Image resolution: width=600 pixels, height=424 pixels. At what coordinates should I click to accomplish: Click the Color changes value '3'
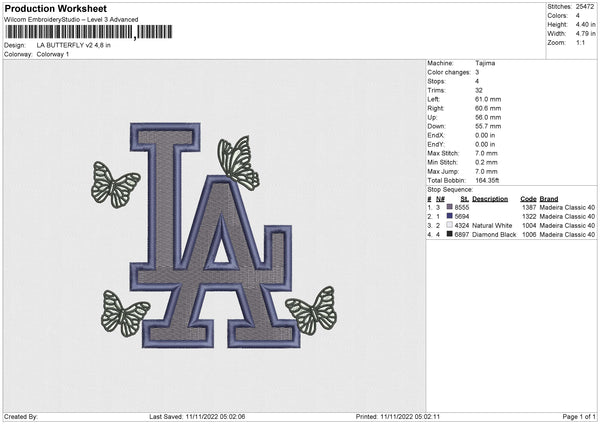[x=477, y=72]
